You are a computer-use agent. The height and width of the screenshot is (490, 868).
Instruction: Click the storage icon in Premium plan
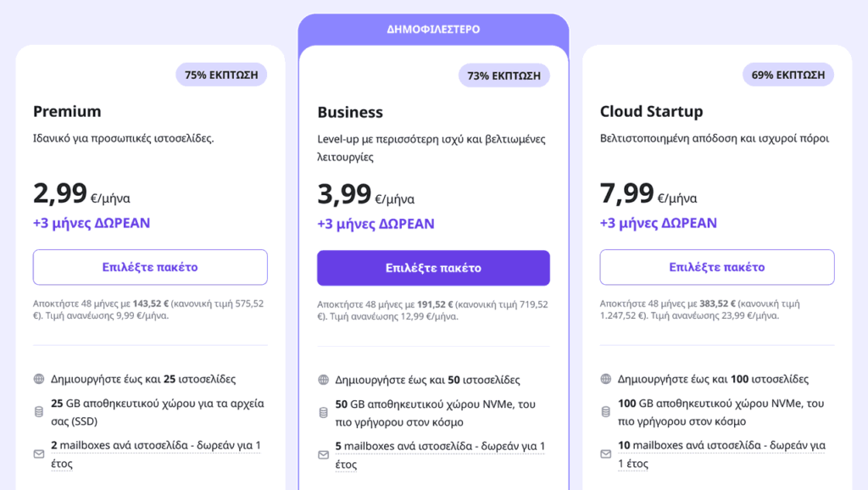[39, 412]
